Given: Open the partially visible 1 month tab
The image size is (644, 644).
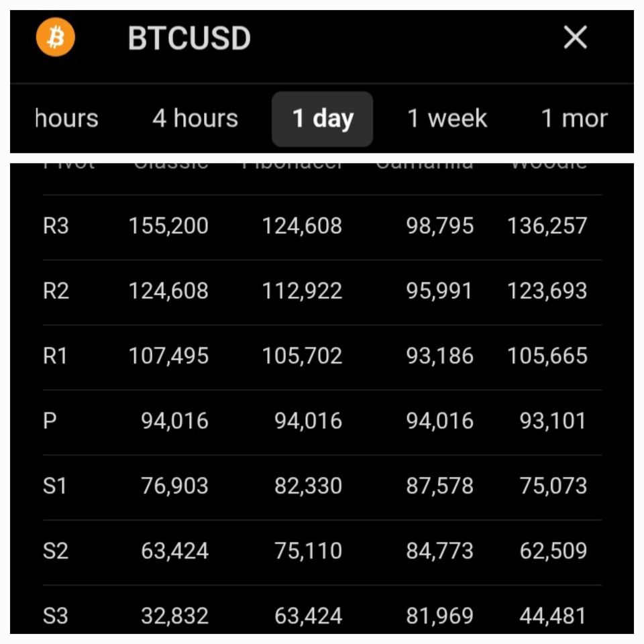Looking at the screenshot, I should point(574,119).
